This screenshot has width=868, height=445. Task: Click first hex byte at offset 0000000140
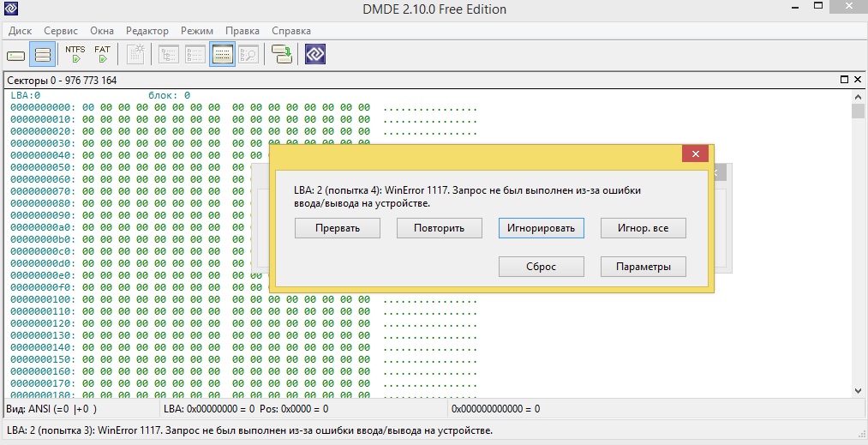pyautogui.click(x=88, y=347)
